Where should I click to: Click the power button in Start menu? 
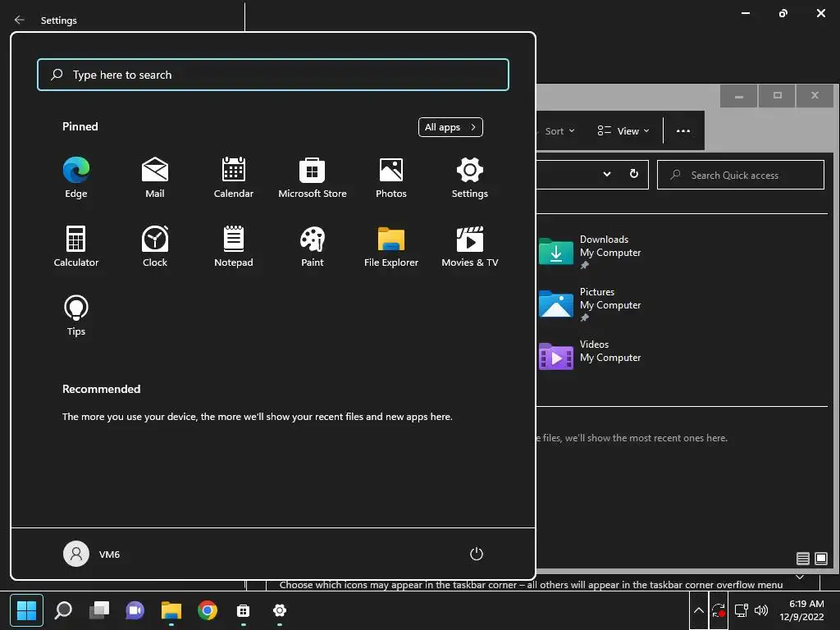point(477,554)
